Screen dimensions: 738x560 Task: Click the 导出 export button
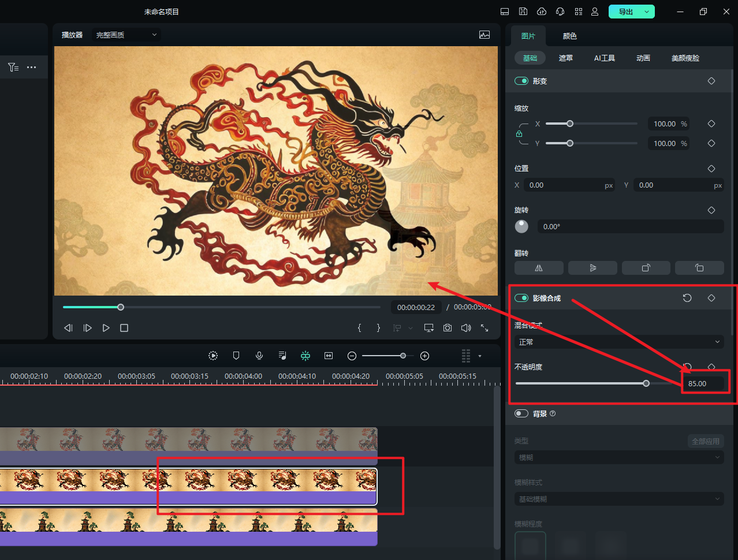[x=625, y=12]
